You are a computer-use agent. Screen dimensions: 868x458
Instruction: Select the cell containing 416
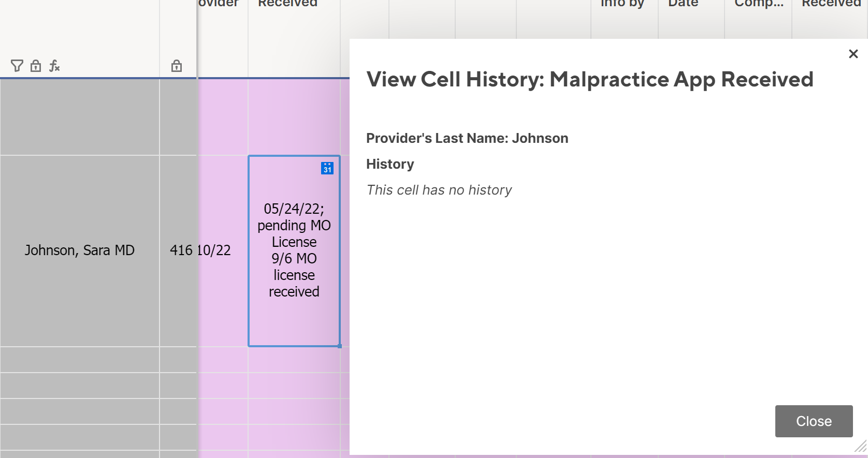[x=179, y=250]
